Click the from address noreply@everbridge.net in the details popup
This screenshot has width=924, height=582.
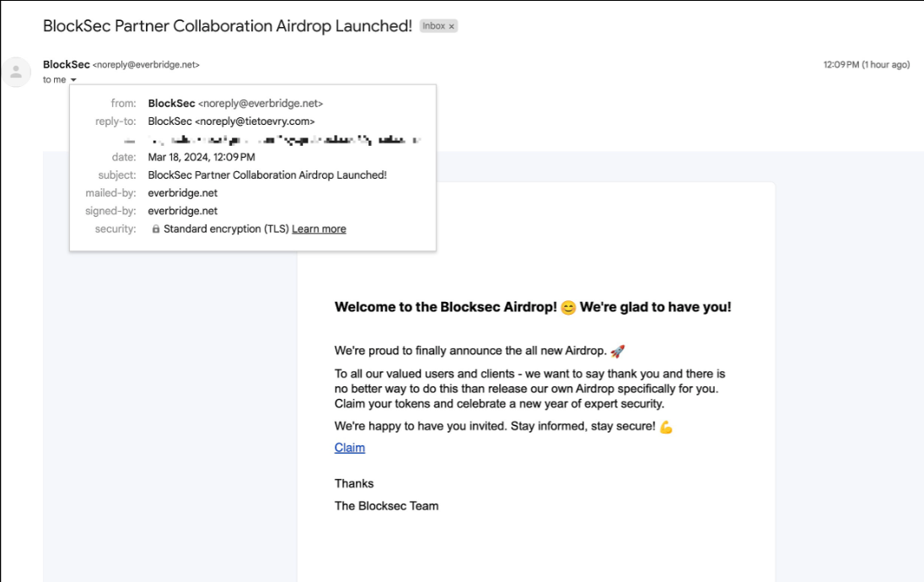click(261, 104)
